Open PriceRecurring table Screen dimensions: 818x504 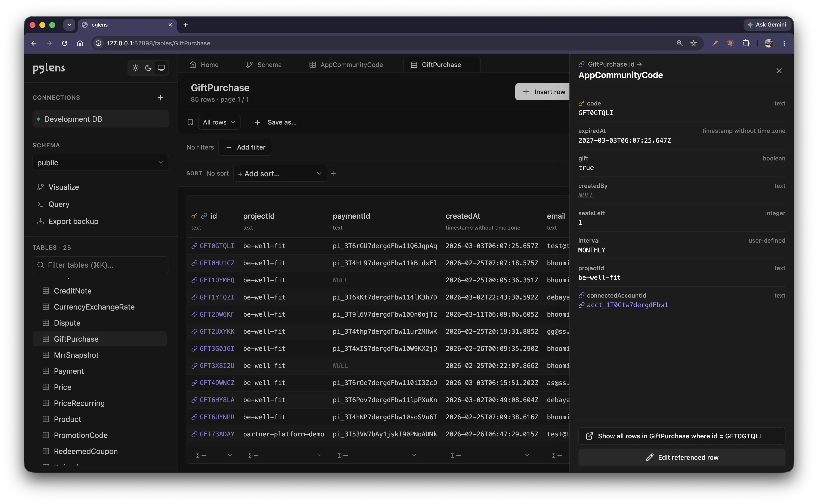coord(100,403)
